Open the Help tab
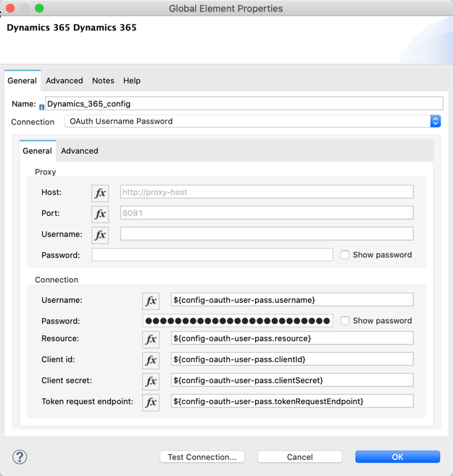The width and height of the screenshot is (453, 476). [x=132, y=81]
